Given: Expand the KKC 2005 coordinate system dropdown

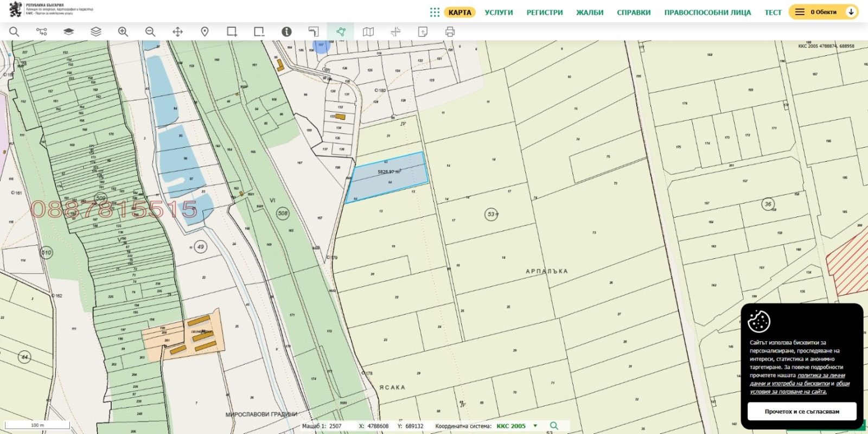Looking at the screenshot, I should click(535, 426).
